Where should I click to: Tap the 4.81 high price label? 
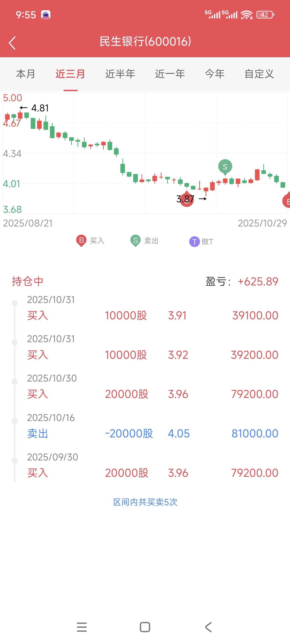[40, 108]
